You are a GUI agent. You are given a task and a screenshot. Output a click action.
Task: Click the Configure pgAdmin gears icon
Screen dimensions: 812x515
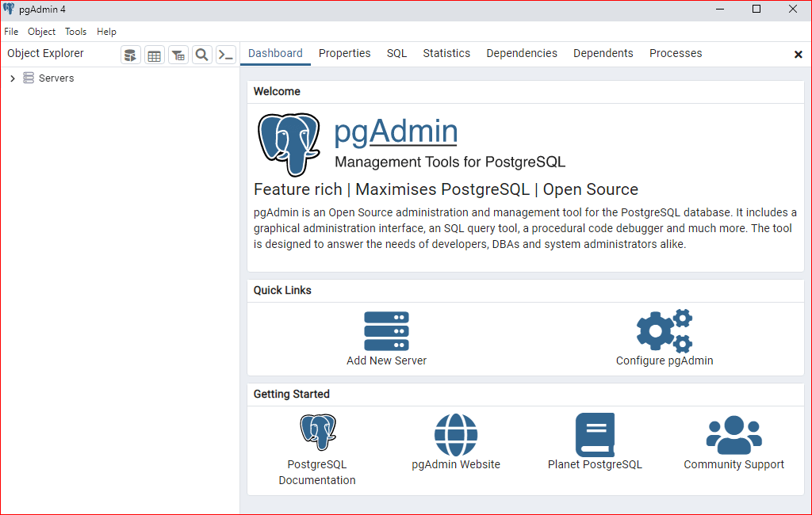click(665, 331)
